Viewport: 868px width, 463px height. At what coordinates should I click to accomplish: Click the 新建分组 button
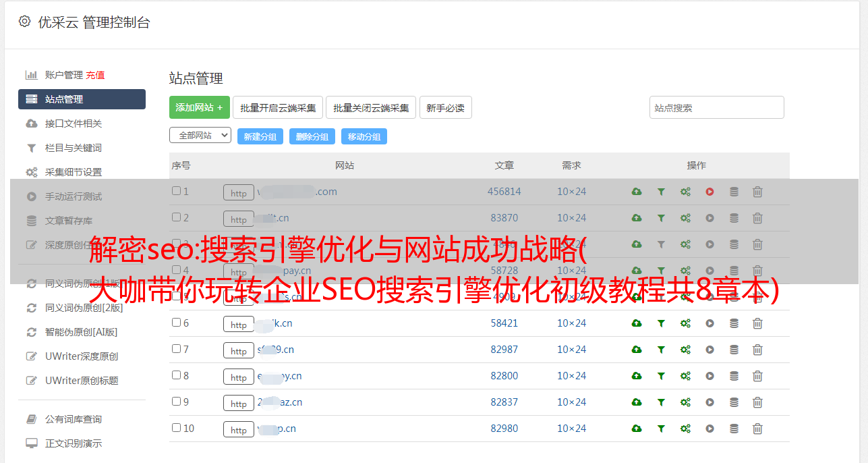click(x=260, y=136)
